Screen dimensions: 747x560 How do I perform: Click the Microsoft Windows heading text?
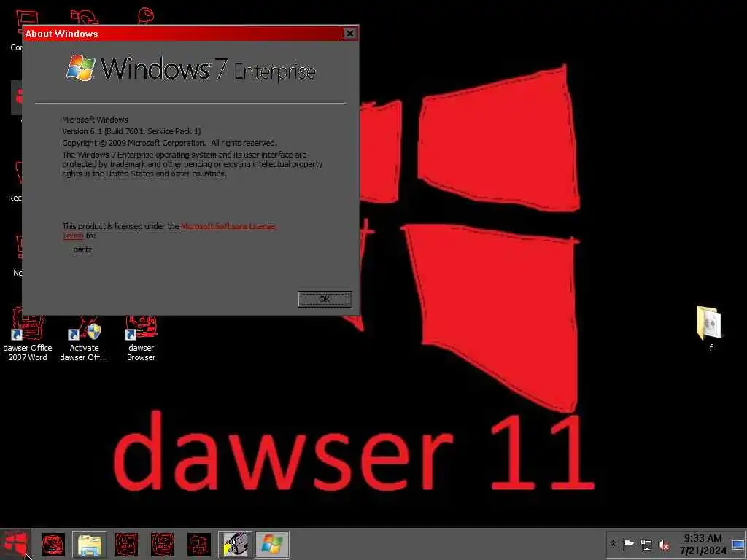point(96,120)
